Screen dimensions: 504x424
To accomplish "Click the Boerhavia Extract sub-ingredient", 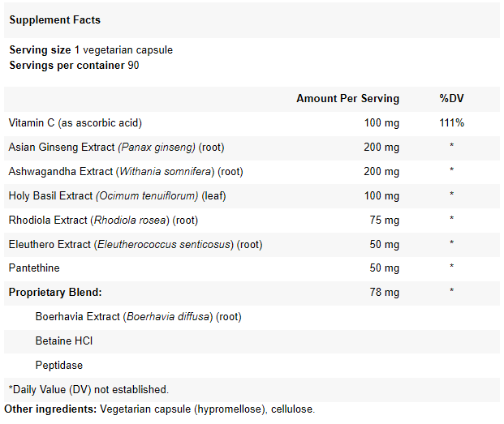I will 138,316.
